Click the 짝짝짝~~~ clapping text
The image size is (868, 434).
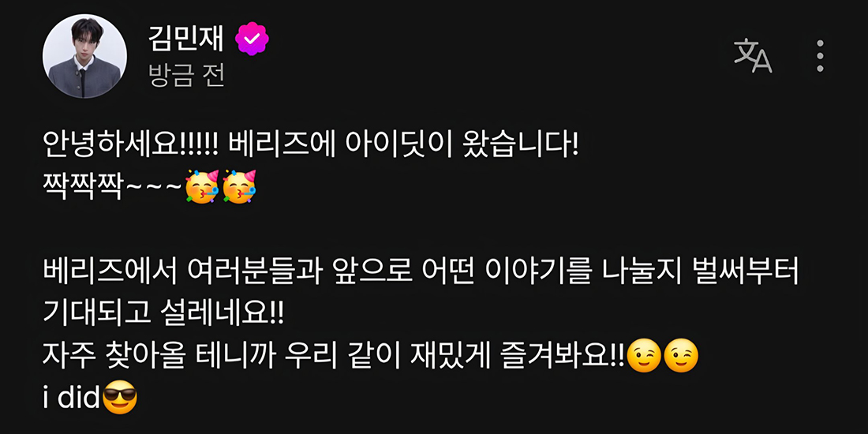[x=112, y=188]
